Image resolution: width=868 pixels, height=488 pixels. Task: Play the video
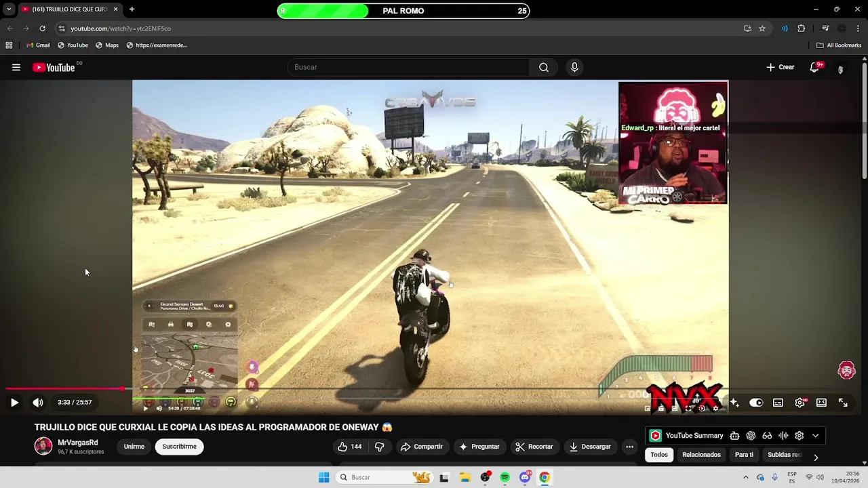(x=14, y=402)
